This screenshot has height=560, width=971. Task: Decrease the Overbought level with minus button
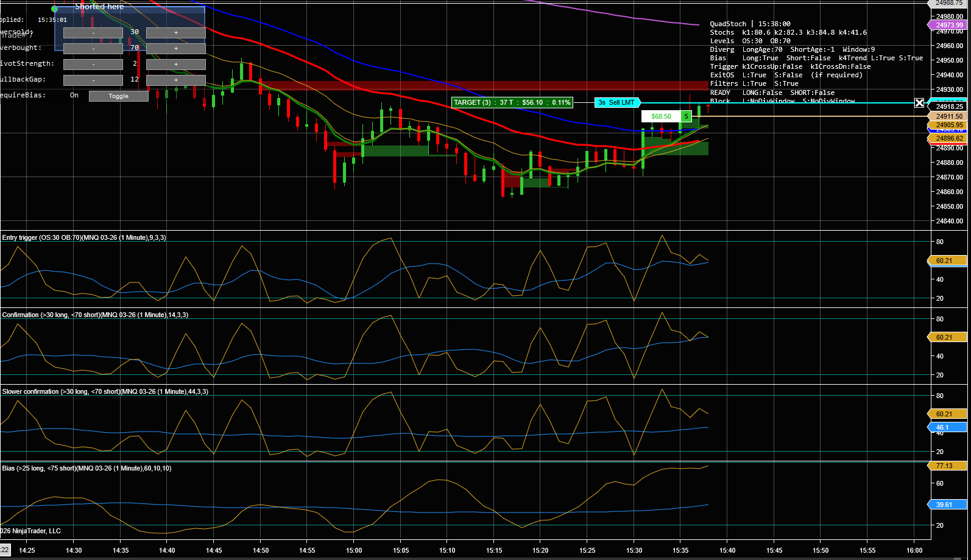tap(93, 48)
